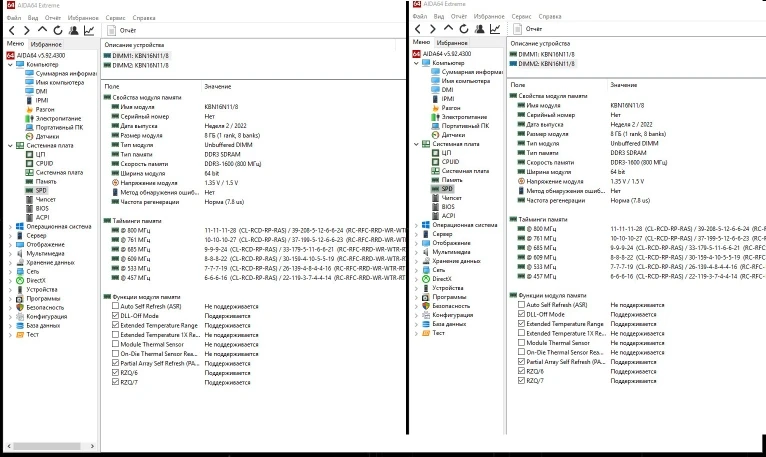The image size is (766, 457).
Task: Open Файл menu in left window
Action: [x=14, y=18]
